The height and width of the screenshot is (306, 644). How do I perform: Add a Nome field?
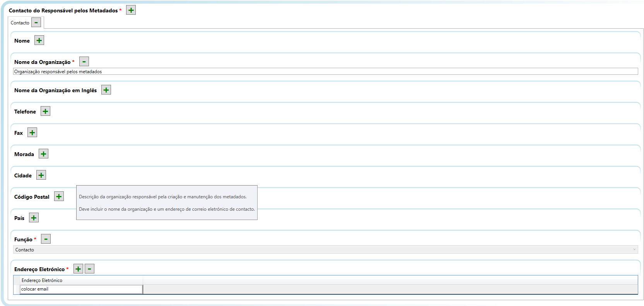(39, 40)
